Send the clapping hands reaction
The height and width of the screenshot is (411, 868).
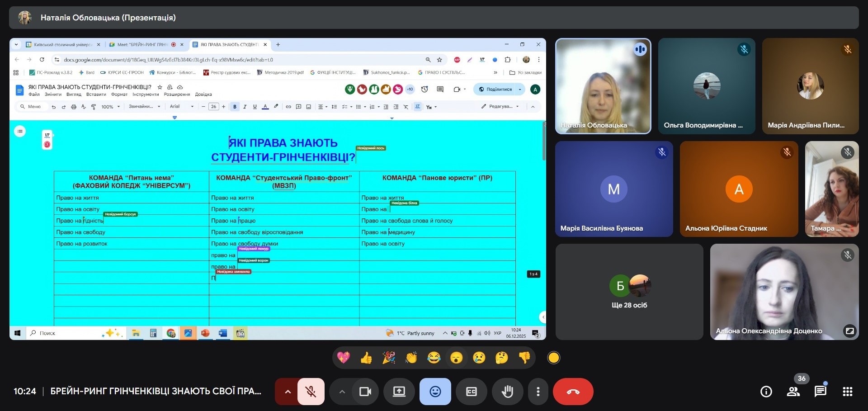coord(411,358)
